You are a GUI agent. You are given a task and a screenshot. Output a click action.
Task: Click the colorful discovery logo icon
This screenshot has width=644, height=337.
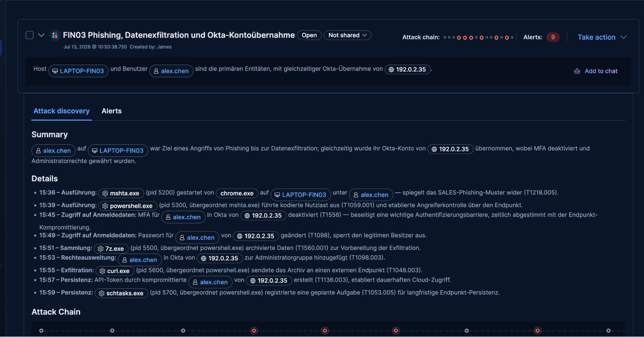pyautogui.click(x=55, y=35)
